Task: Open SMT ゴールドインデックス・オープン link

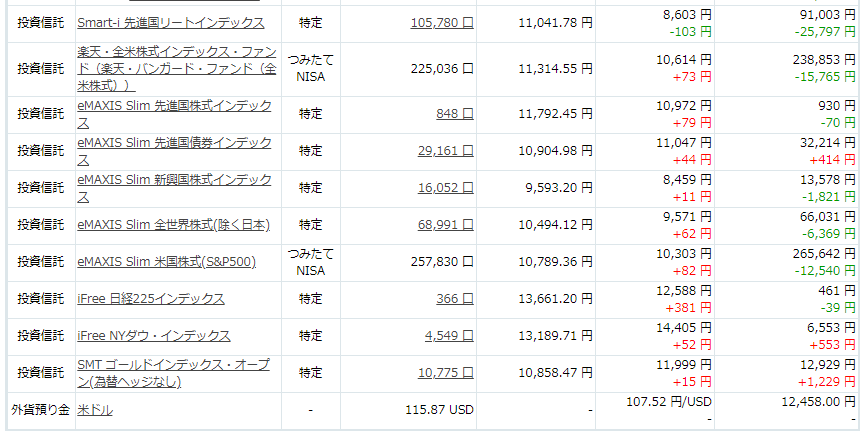Action: point(173,373)
